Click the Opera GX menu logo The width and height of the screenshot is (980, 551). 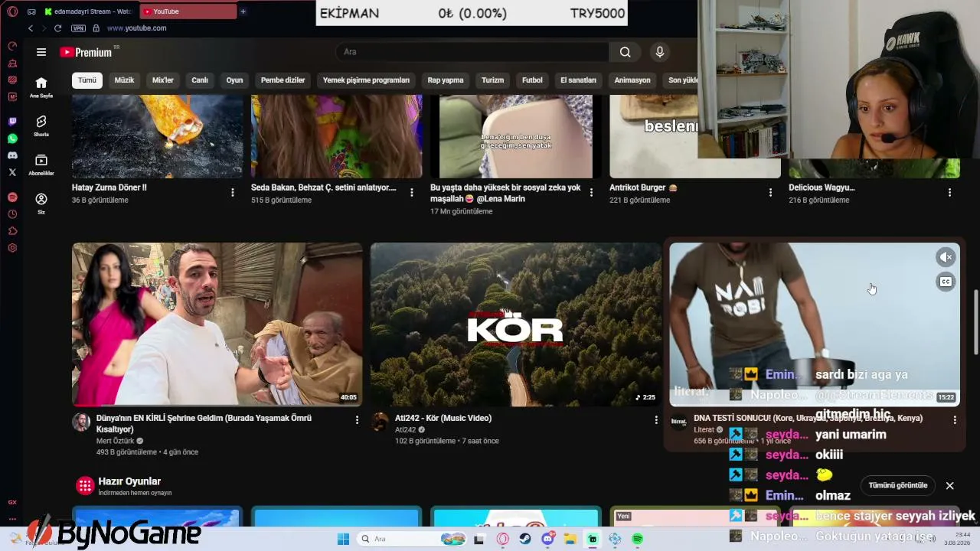coord(12,11)
